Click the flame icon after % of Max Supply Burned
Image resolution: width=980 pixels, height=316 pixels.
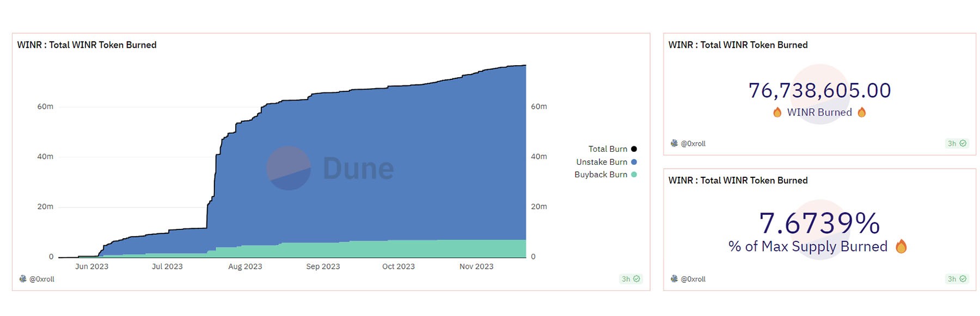pyautogui.click(x=901, y=246)
